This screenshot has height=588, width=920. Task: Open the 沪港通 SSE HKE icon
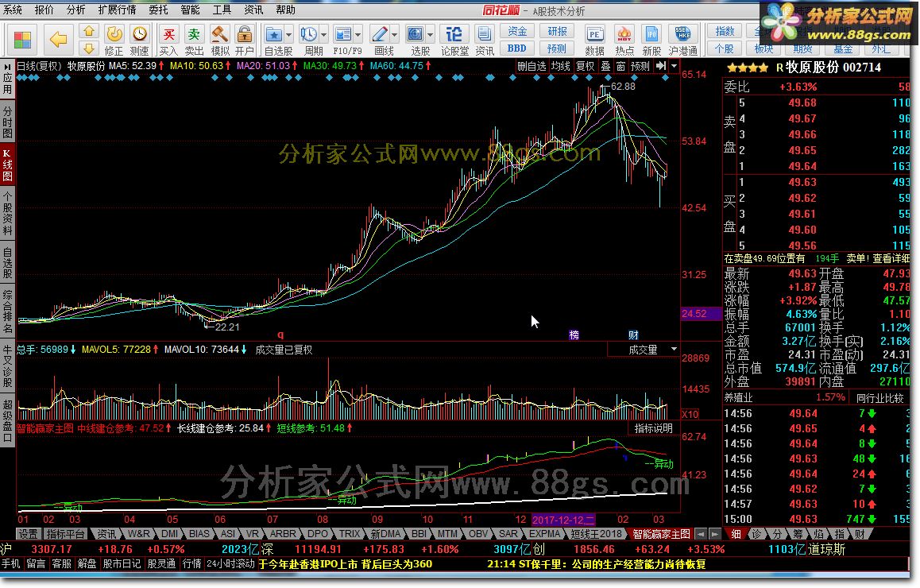click(682, 34)
